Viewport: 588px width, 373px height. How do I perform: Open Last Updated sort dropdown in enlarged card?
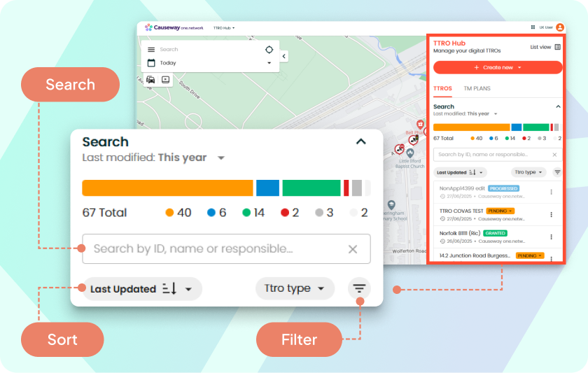click(x=142, y=289)
